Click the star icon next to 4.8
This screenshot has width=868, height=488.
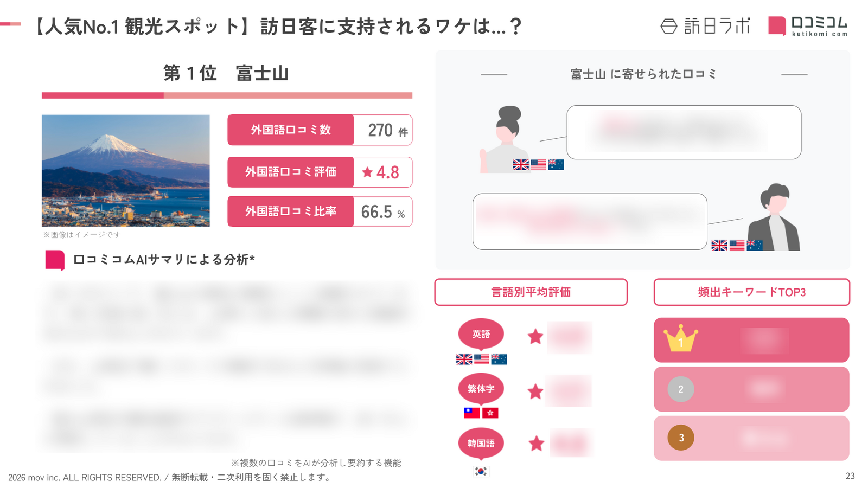click(x=367, y=172)
